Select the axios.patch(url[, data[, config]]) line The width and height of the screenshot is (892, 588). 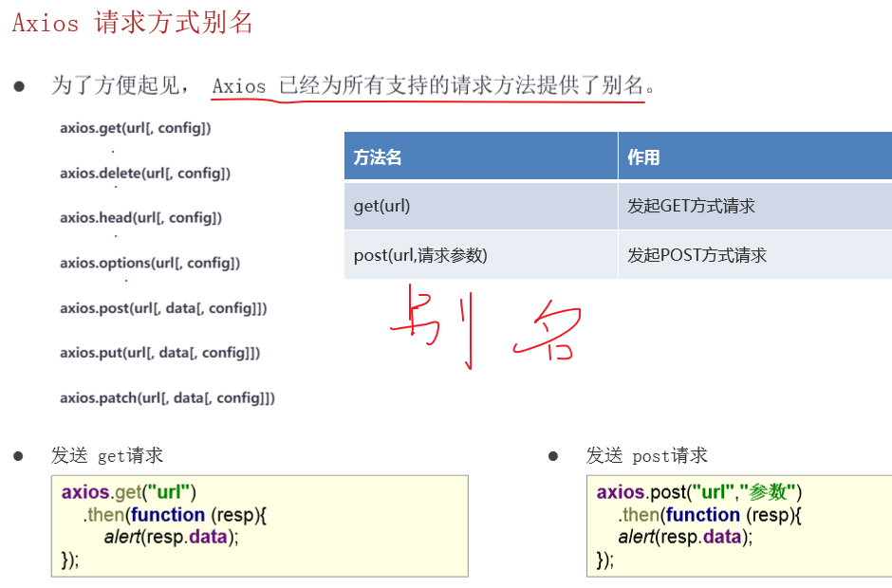(x=167, y=398)
